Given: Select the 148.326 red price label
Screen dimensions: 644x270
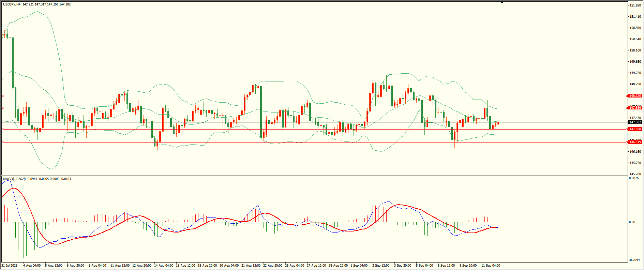Looking at the screenshot, I should 635,96.
